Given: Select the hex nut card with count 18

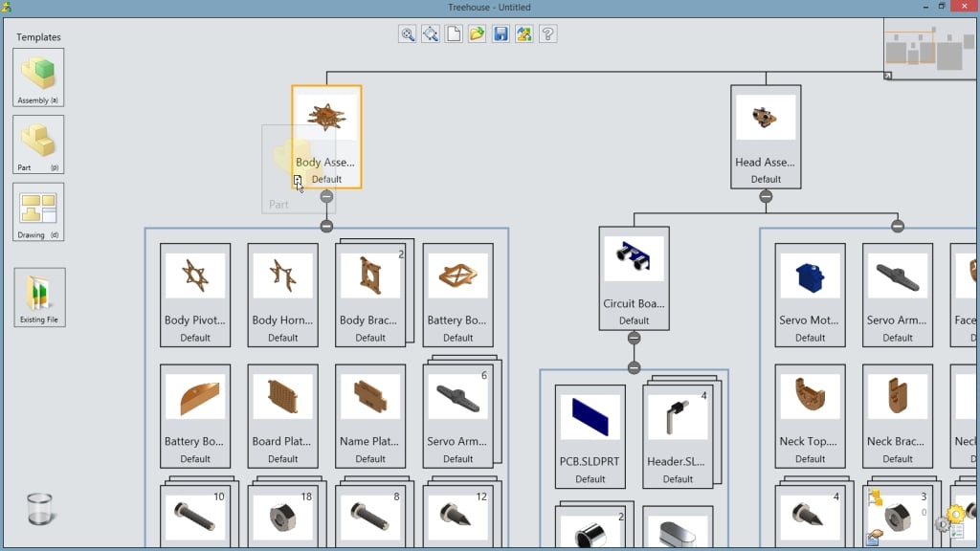Looking at the screenshot, I should coord(282,518).
